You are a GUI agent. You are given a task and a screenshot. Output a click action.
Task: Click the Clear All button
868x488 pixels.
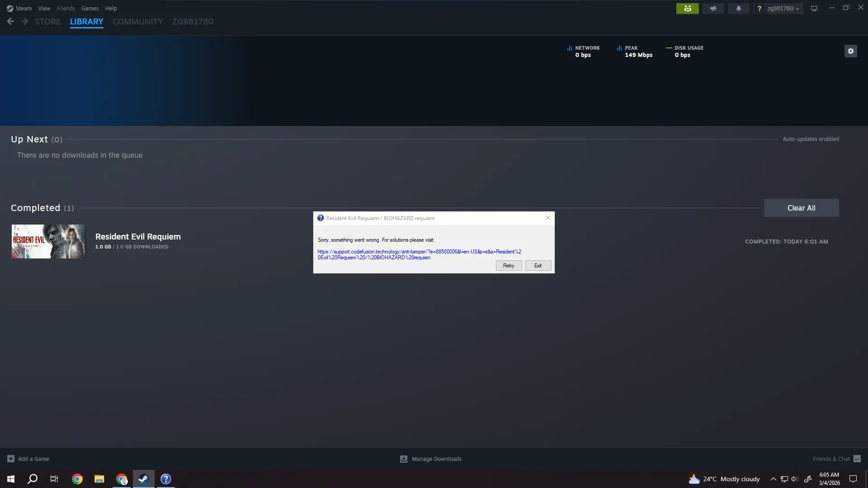(801, 208)
